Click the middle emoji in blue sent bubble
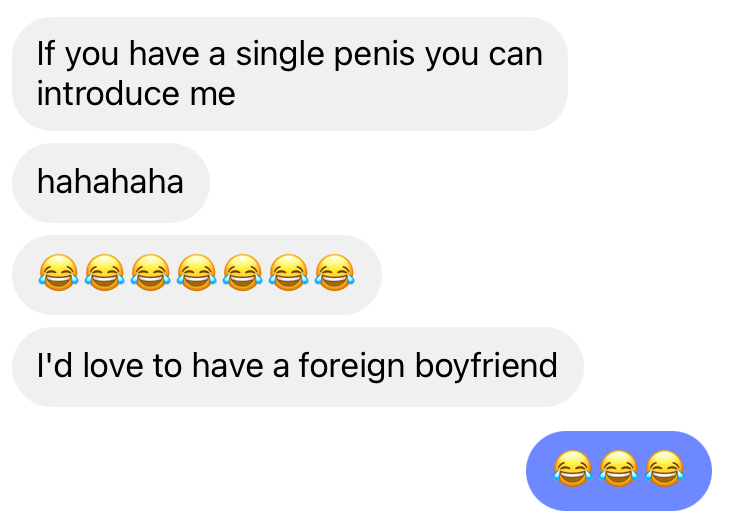 pos(619,469)
